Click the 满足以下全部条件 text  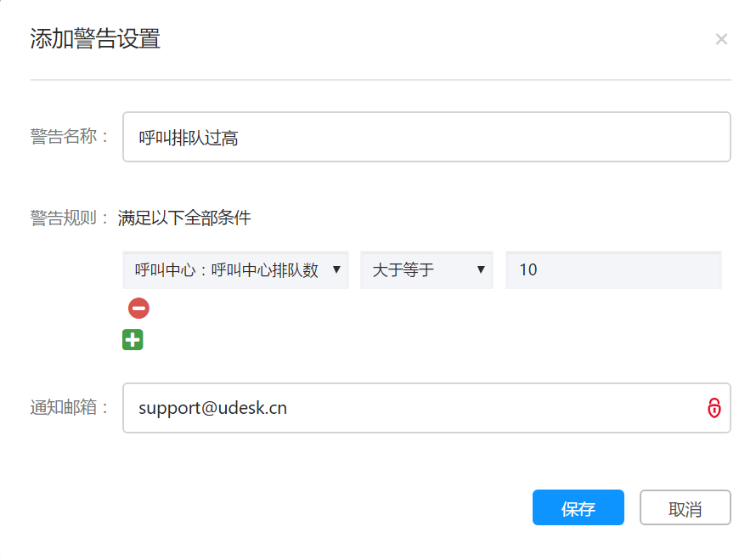184,218
